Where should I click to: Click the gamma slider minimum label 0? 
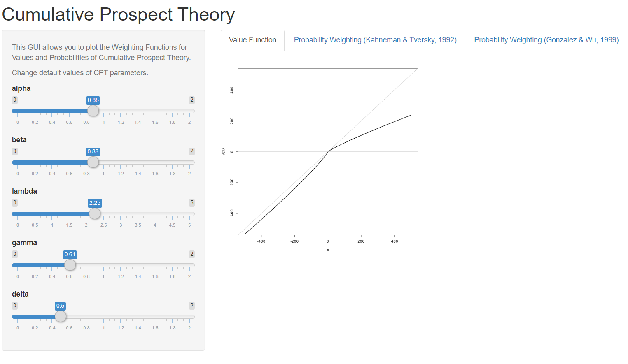click(15, 254)
